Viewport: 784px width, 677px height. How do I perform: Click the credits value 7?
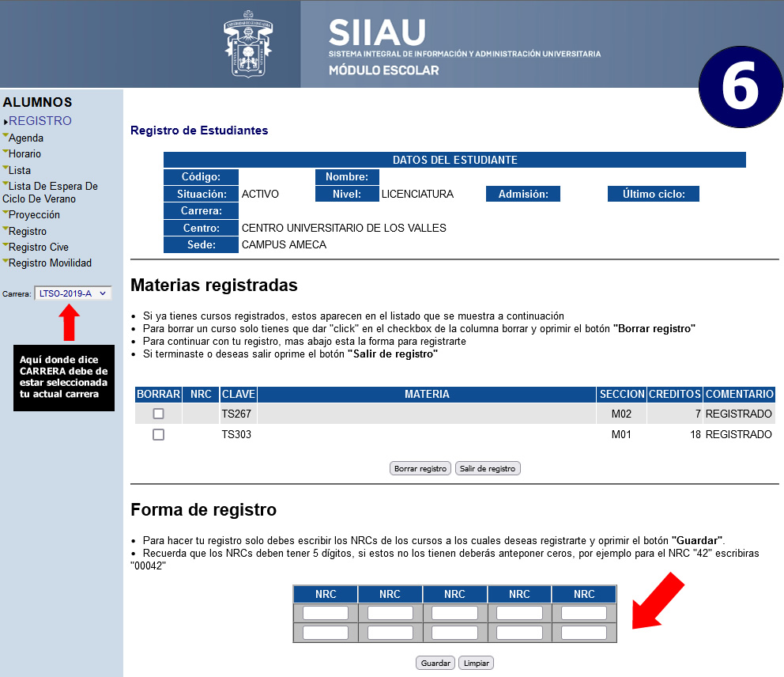pos(698,414)
